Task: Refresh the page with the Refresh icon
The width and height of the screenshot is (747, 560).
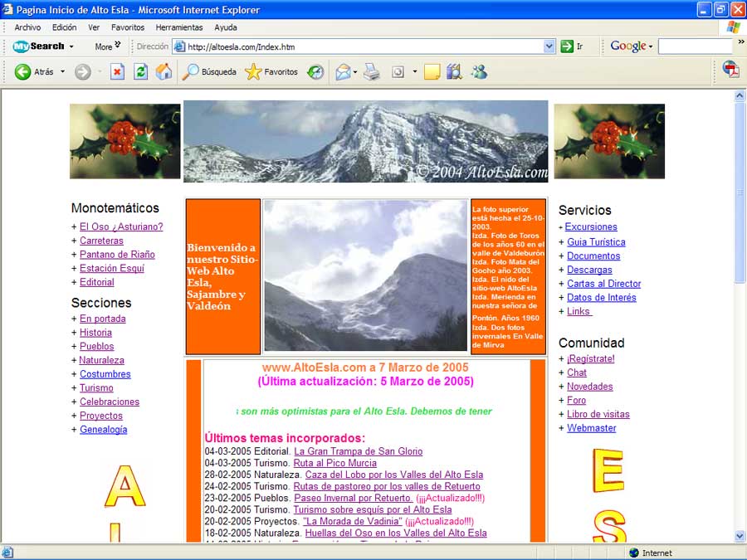Action: click(x=140, y=72)
